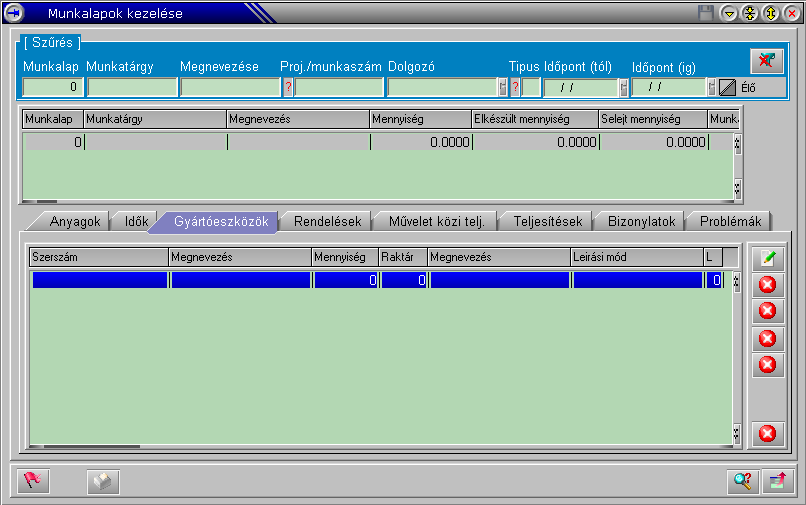Screen dimensions: 806x505
Task: Click the red flag icon button
Action: [33, 481]
